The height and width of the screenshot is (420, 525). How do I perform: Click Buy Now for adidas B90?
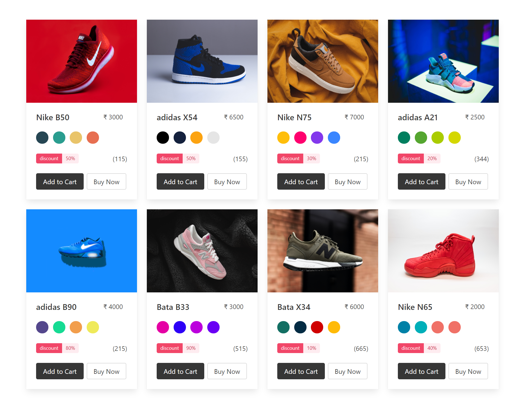(106, 371)
